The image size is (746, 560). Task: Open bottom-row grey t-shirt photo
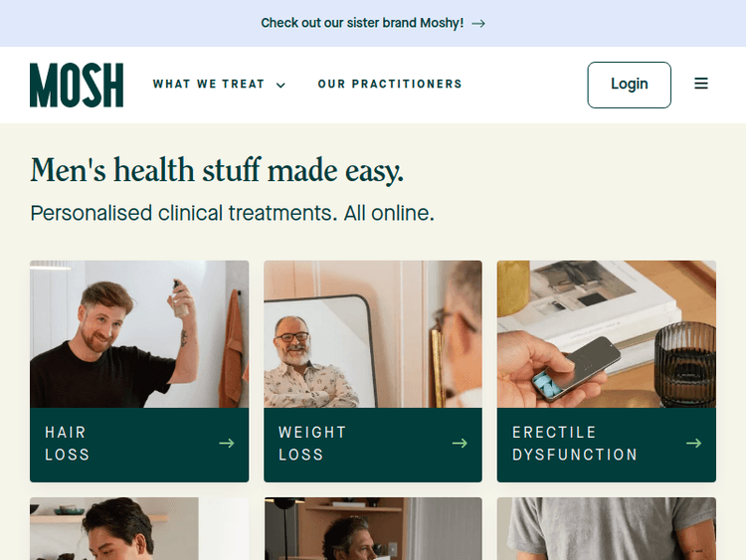tap(607, 528)
